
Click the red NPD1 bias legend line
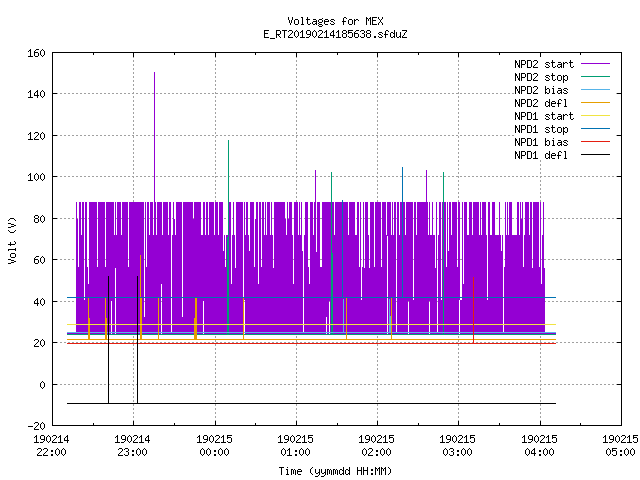point(595,142)
